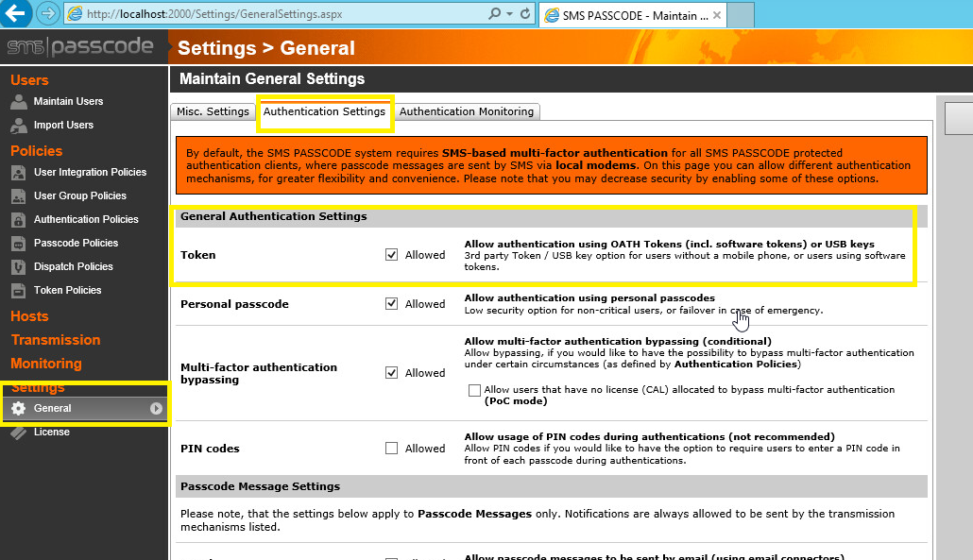The width and height of the screenshot is (973, 560).
Task: Enable PoC mode bypass checkbox
Action: (x=475, y=390)
